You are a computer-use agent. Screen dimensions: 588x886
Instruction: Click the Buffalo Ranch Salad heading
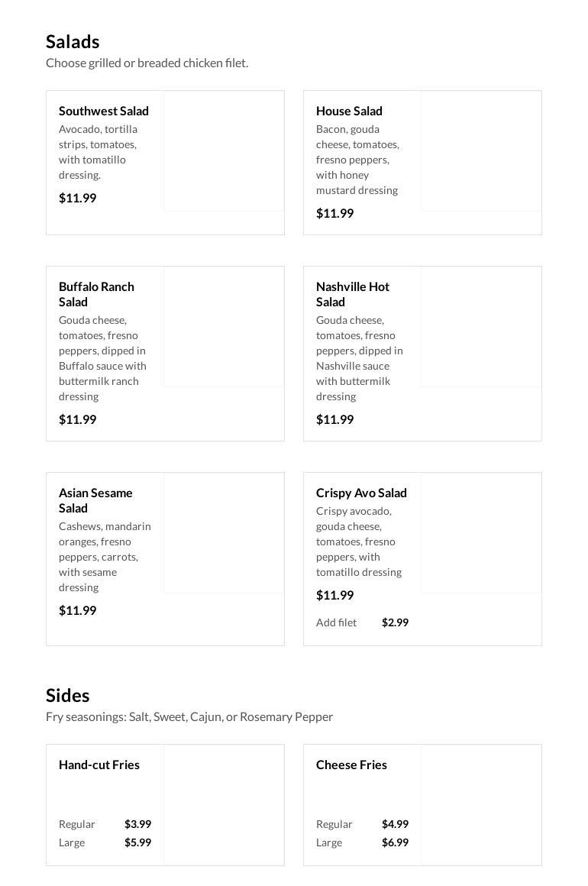[96, 294]
